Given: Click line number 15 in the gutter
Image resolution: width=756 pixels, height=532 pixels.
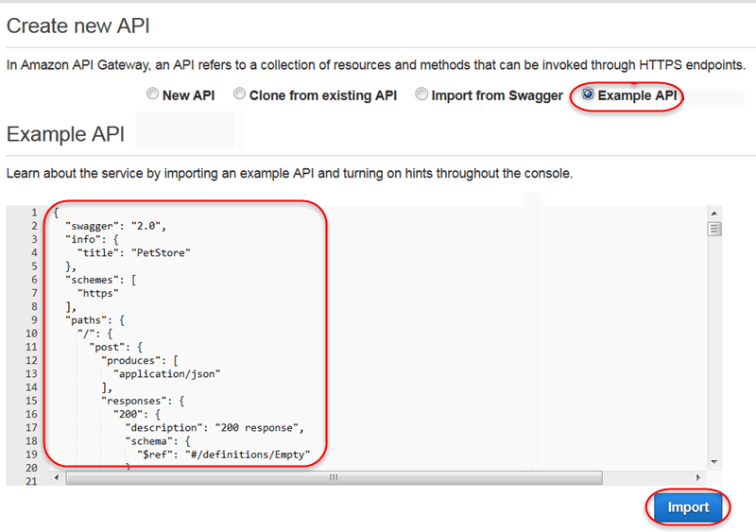Looking at the screenshot, I should 31,401.
